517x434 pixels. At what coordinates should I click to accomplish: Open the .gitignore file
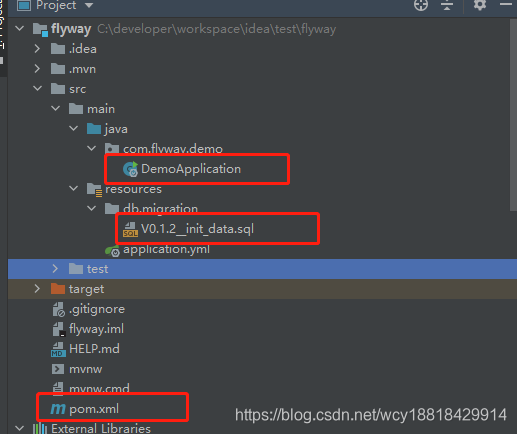click(x=97, y=309)
